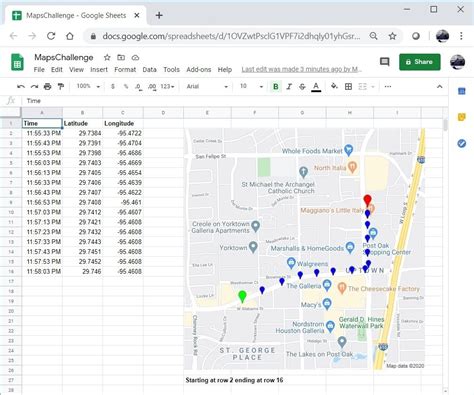
Task: Click the browser address bar URL
Action: 231,36
